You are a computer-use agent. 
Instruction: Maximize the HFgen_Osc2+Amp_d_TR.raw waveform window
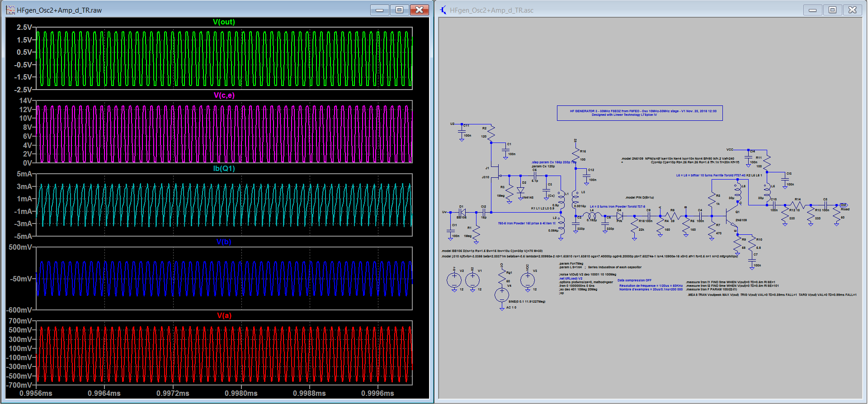tap(399, 10)
